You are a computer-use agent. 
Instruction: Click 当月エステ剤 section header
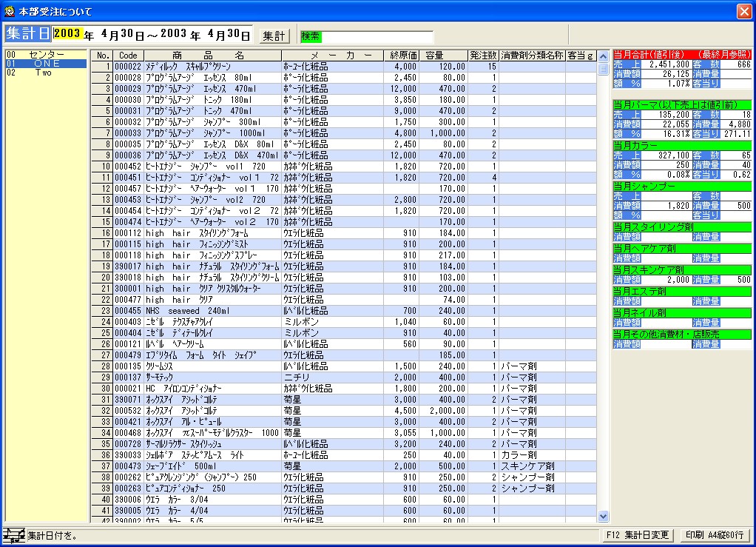coord(682,292)
